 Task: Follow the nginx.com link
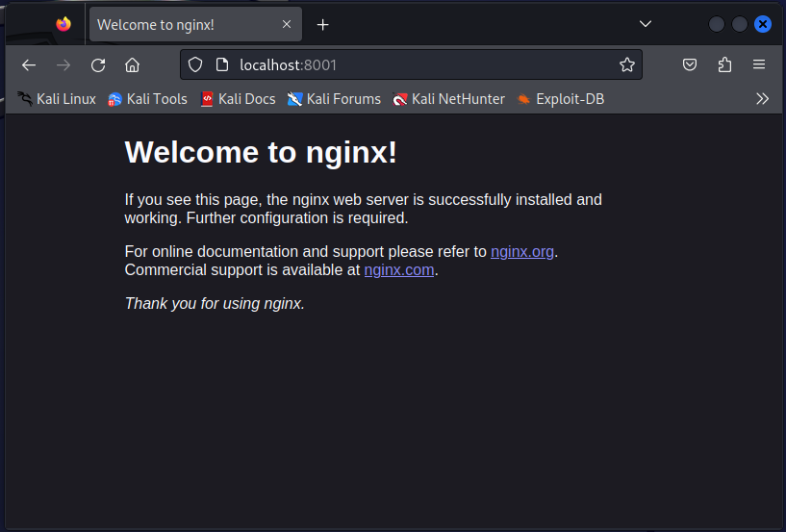399,270
